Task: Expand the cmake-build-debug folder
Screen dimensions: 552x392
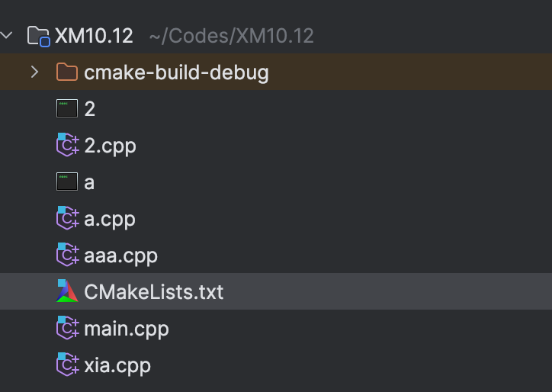Action: point(34,72)
